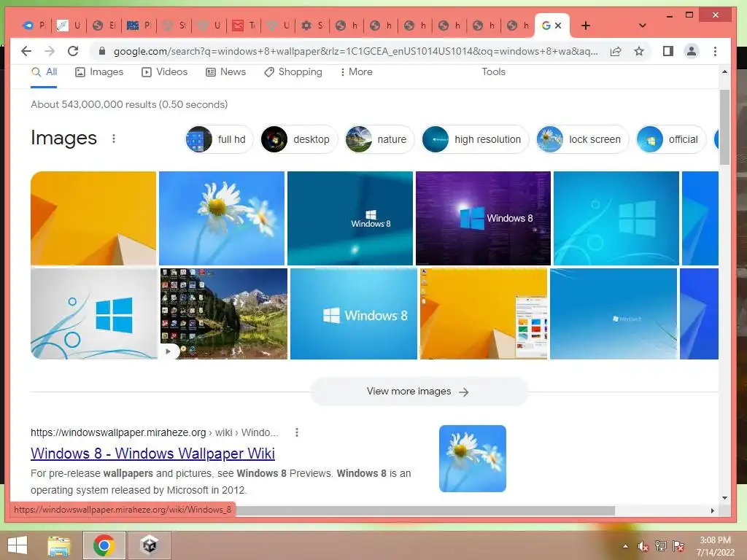Open the daisy flower wallpaper thumbnail
Viewport: 747px width, 560px height.
pos(222,218)
